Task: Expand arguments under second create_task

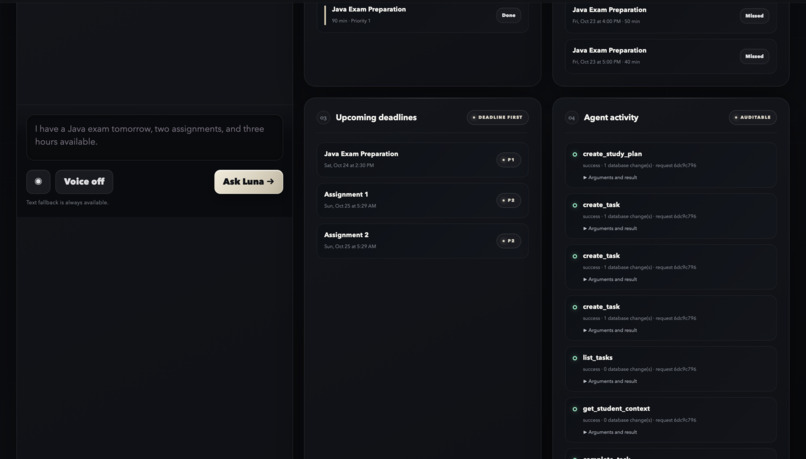Action: 610,279
